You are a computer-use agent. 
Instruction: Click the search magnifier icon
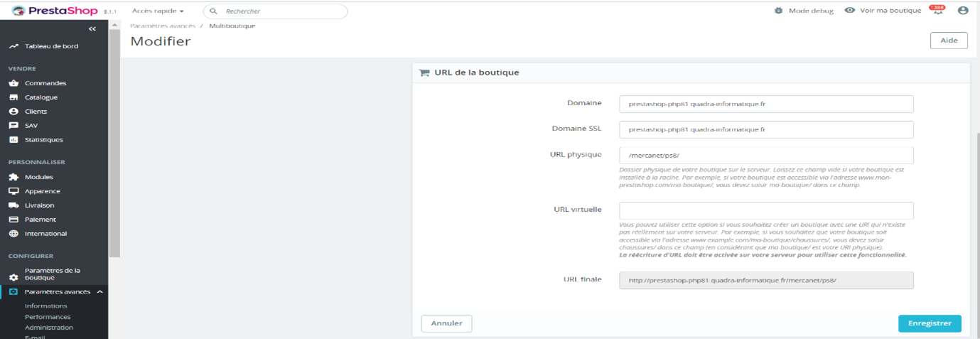[x=213, y=11]
